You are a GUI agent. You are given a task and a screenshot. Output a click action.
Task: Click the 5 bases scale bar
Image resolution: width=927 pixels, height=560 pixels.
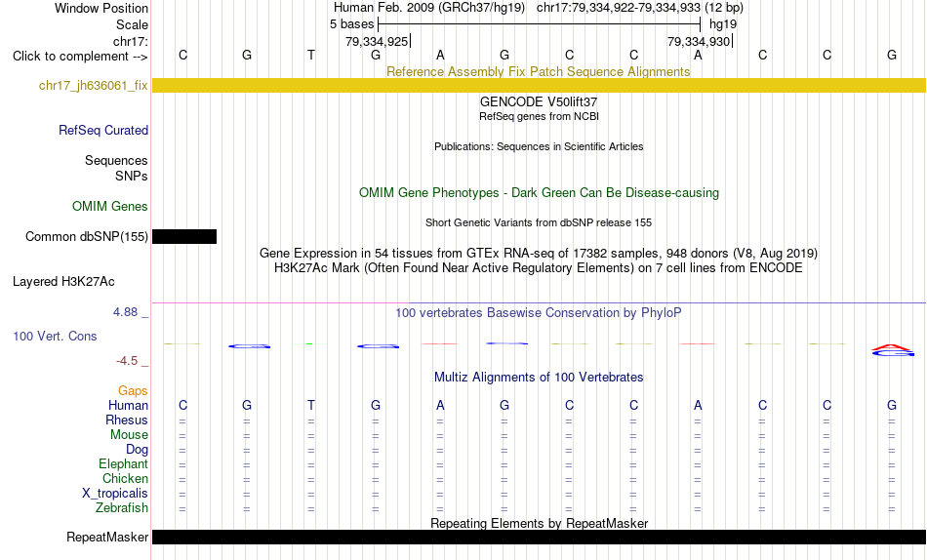[540, 24]
